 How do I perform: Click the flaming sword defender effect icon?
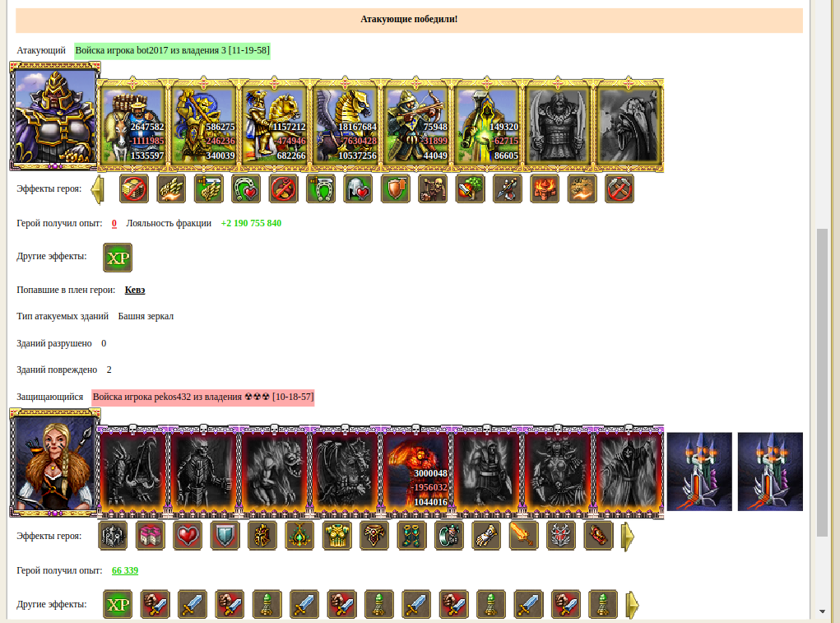click(523, 536)
